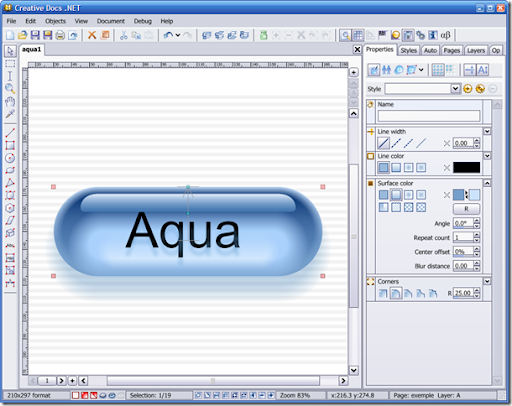Toggle the grid display toolbar icon

coord(358,35)
